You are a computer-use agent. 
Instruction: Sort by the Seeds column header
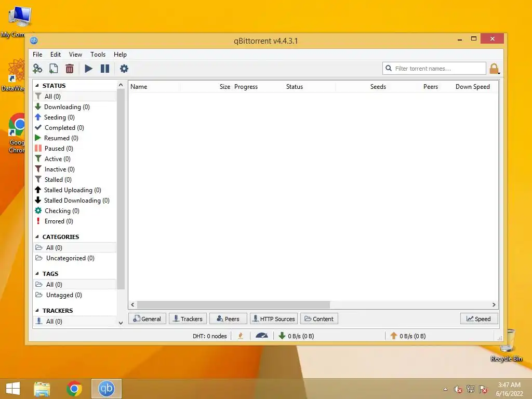(362, 87)
